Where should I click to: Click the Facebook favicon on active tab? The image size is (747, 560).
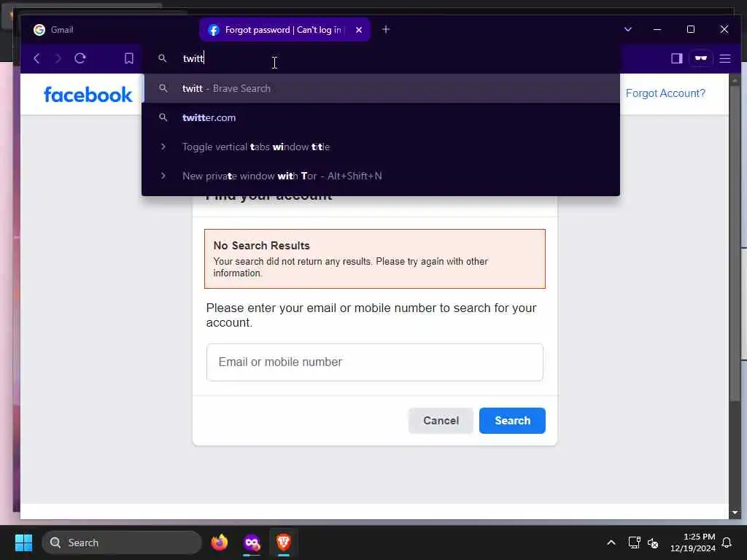click(x=214, y=30)
